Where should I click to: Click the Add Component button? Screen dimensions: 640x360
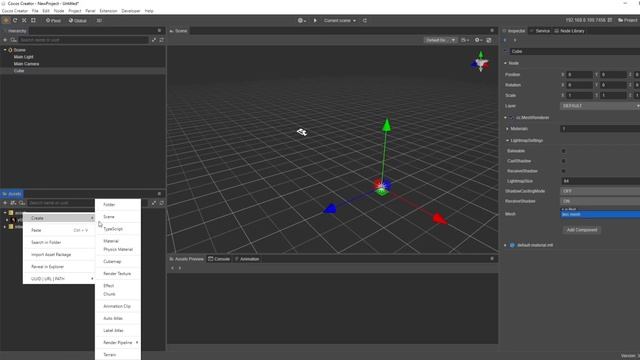pos(582,230)
